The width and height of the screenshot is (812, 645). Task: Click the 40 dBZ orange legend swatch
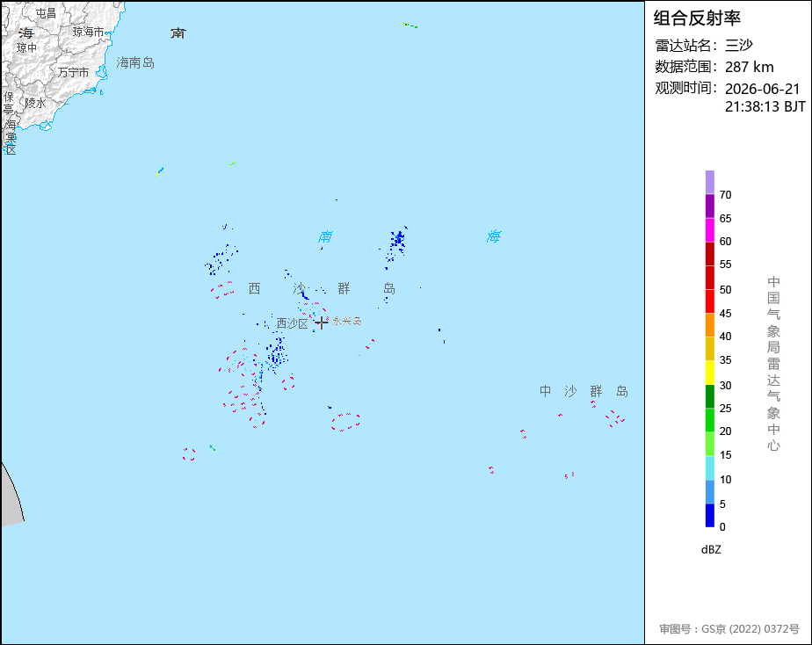(710, 325)
